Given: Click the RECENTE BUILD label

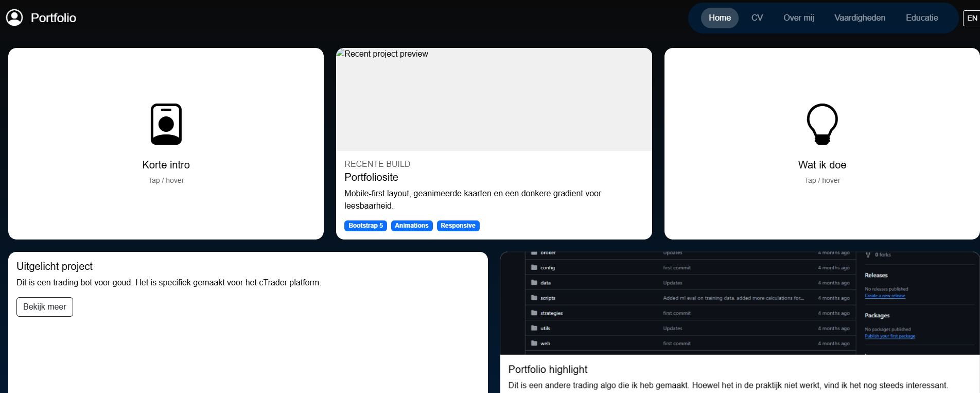Looking at the screenshot, I should 377,164.
